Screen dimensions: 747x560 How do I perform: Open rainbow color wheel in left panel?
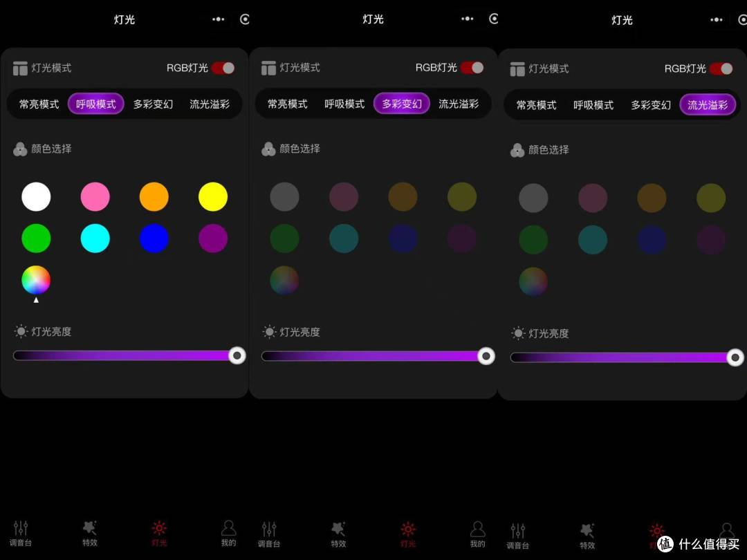(x=36, y=280)
